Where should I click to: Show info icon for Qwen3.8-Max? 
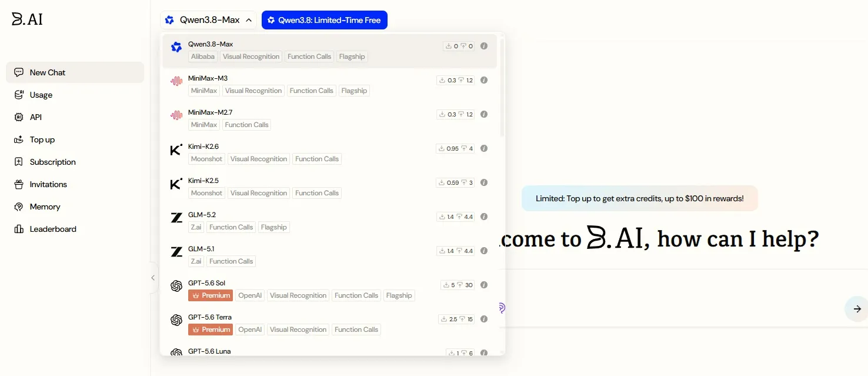[484, 46]
